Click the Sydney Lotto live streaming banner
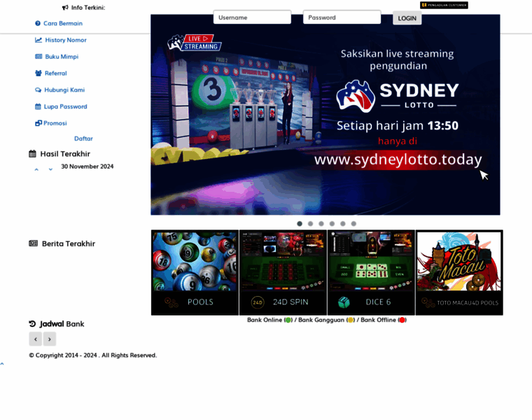This screenshot has height=420, width=532. (325, 115)
